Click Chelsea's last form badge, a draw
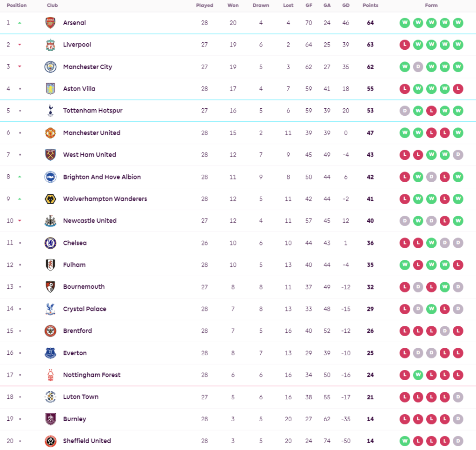Screen dimensions: 476x450 pos(458,243)
